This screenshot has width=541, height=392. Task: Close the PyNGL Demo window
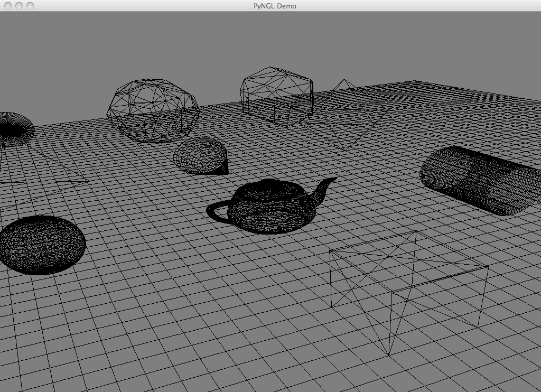click(x=8, y=6)
